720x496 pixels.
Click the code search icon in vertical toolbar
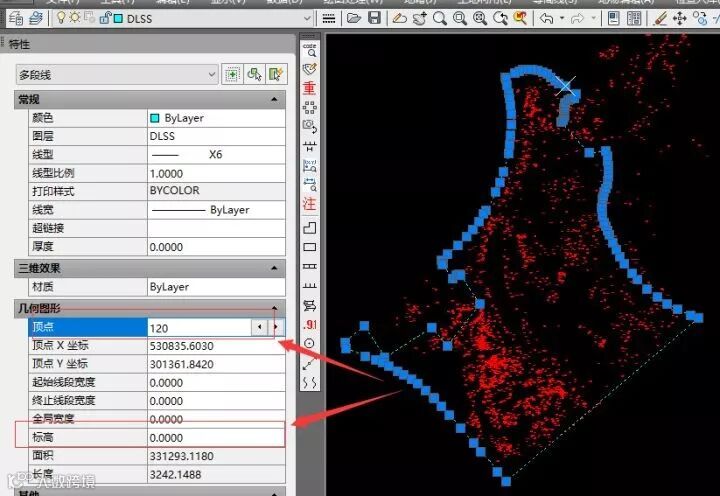(x=310, y=50)
